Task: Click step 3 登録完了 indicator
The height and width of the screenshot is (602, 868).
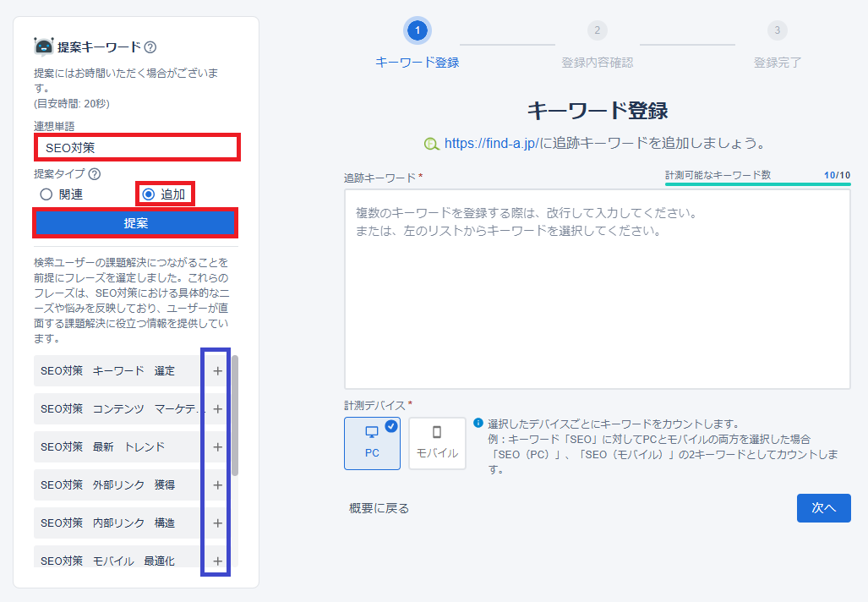Action: pyautogui.click(x=778, y=30)
